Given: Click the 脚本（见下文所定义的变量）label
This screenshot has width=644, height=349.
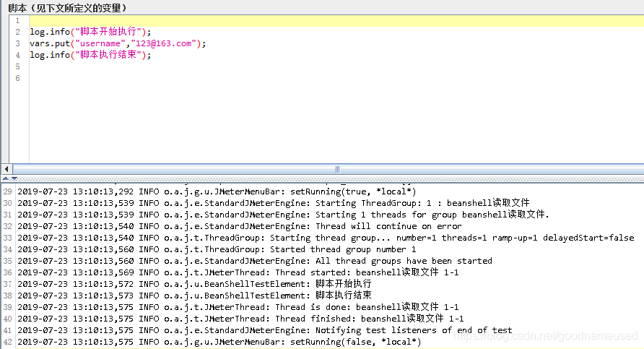Looking at the screenshot, I should (67, 8).
